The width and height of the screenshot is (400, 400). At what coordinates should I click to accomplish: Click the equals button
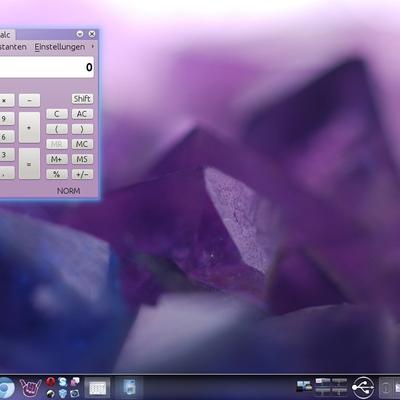pyautogui.click(x=29, y=164)
